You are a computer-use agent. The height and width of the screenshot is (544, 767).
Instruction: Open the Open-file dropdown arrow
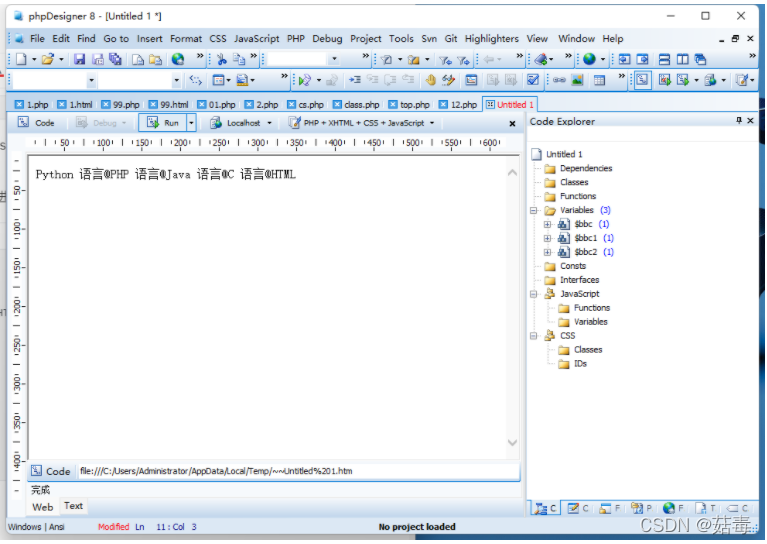[61, 60]
